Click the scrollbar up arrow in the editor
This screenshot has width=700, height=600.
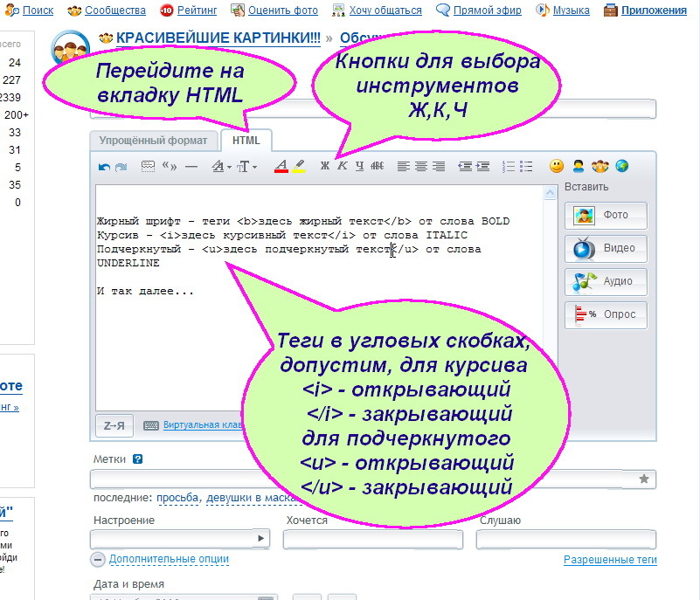[x=550, y=193]
